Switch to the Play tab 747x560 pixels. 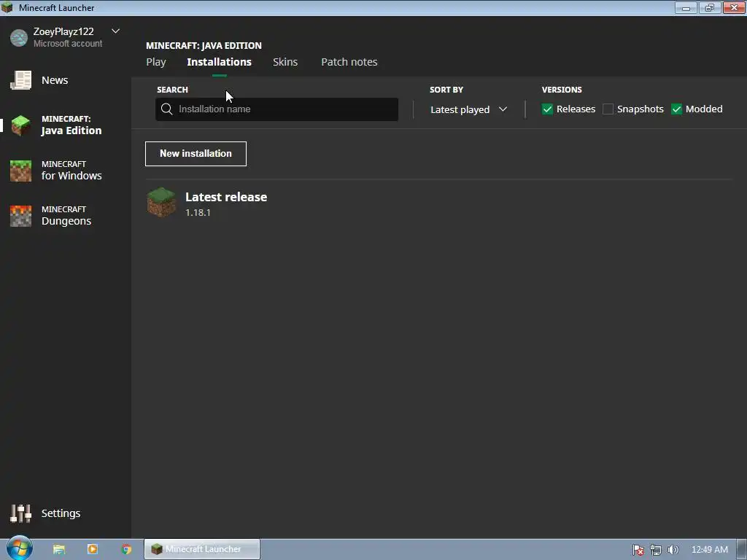tap(156, 62)
